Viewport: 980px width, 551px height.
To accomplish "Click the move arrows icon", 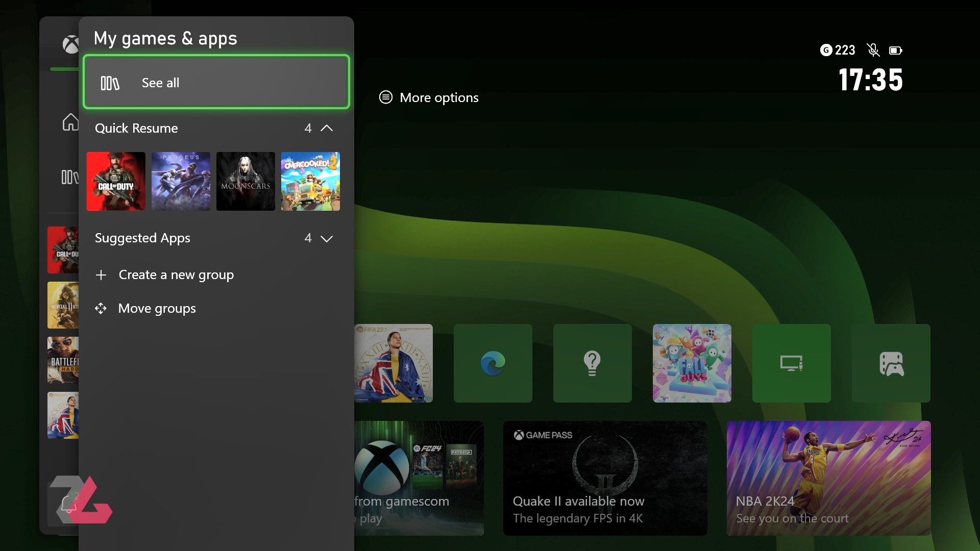I will [x=101, y=308].
